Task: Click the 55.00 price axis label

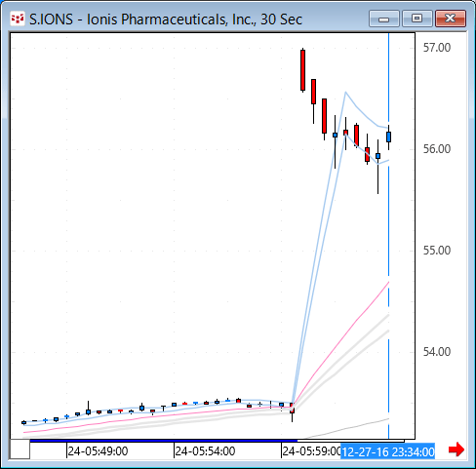Action: [x=437, y=251]
